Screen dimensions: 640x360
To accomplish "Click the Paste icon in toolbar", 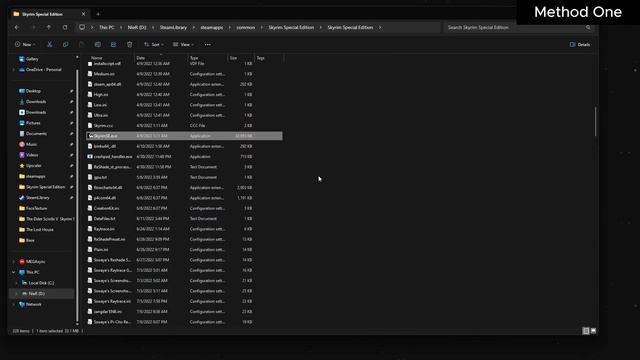I will click(81, 44).
